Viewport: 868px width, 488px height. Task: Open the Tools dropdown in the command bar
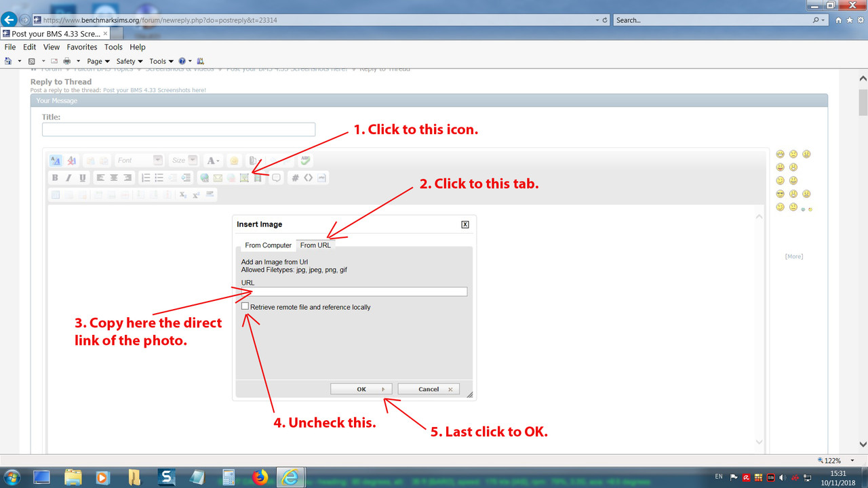(x=161, y=61)
